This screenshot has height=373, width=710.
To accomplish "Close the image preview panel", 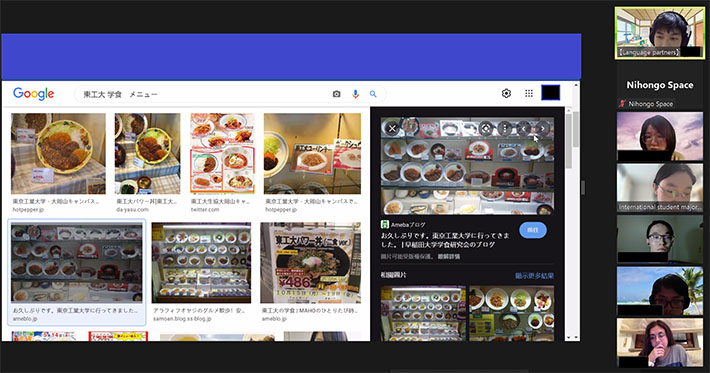I will pos(392,129).
